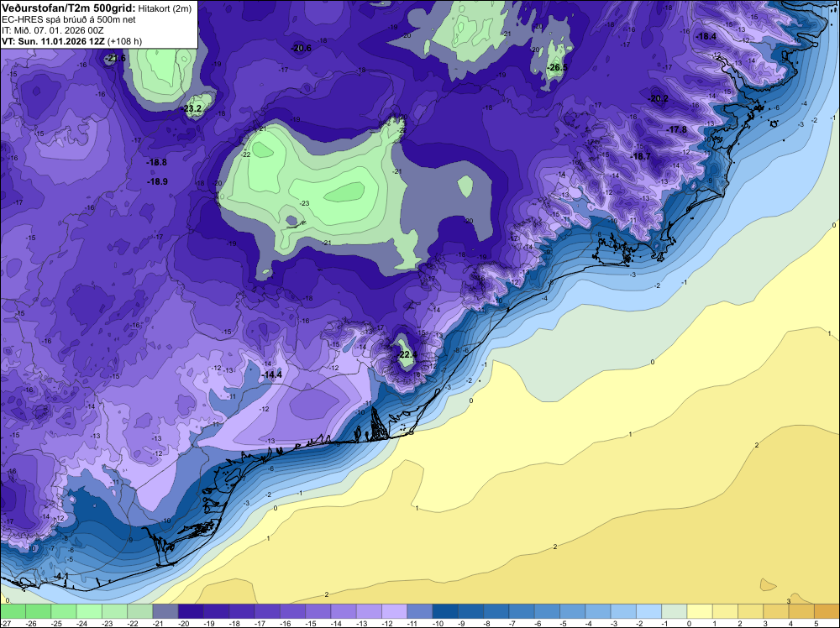
Task: Click the bold map value -20.6
Action: coord(301,48)
